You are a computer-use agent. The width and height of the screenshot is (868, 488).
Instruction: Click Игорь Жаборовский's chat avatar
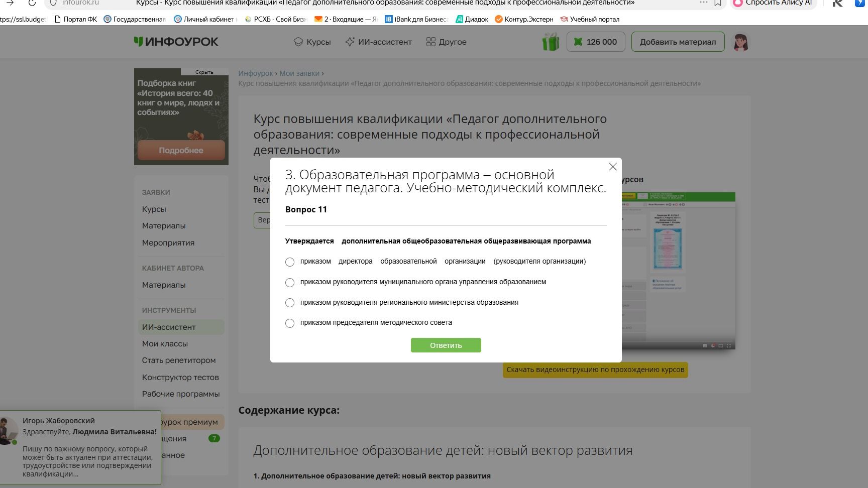pos(8,430)
